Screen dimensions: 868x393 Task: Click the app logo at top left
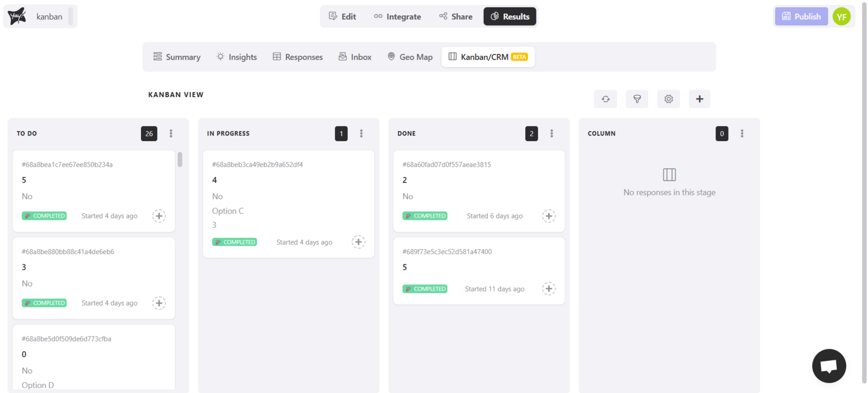17,16
